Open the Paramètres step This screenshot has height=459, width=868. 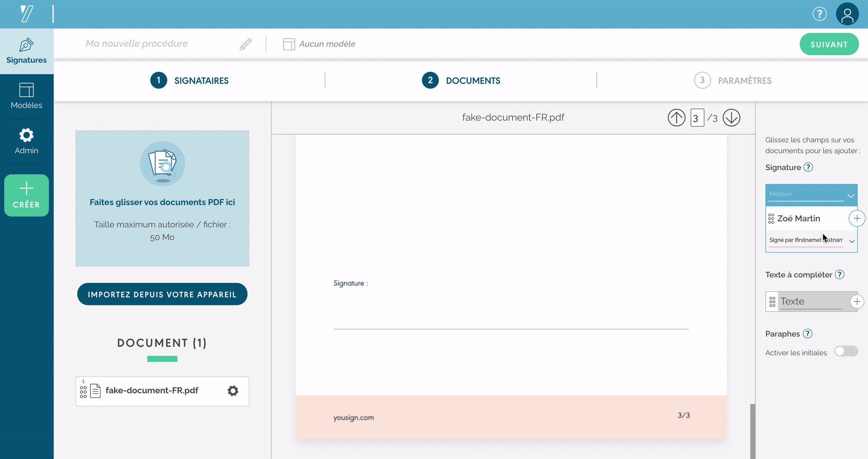(733, 80)
